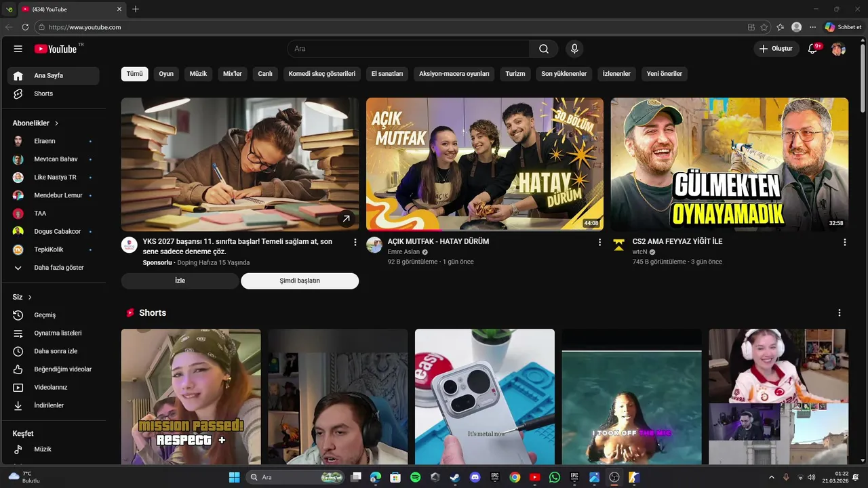
Task: Start voice search with the microphone
Action: pyautogui.click(x=574, y=49)
